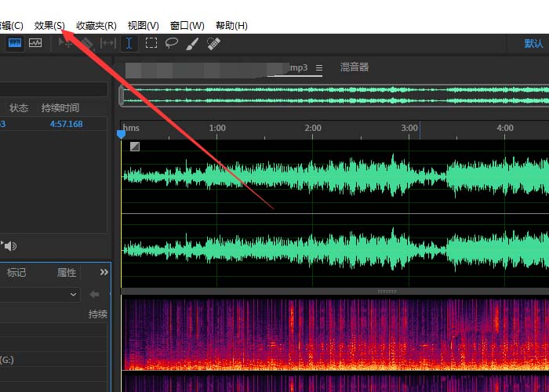This screenshot has height=392, width=549.
Task: Click the 3:00 mark on the timeline ruler
Action: point(409,128)
